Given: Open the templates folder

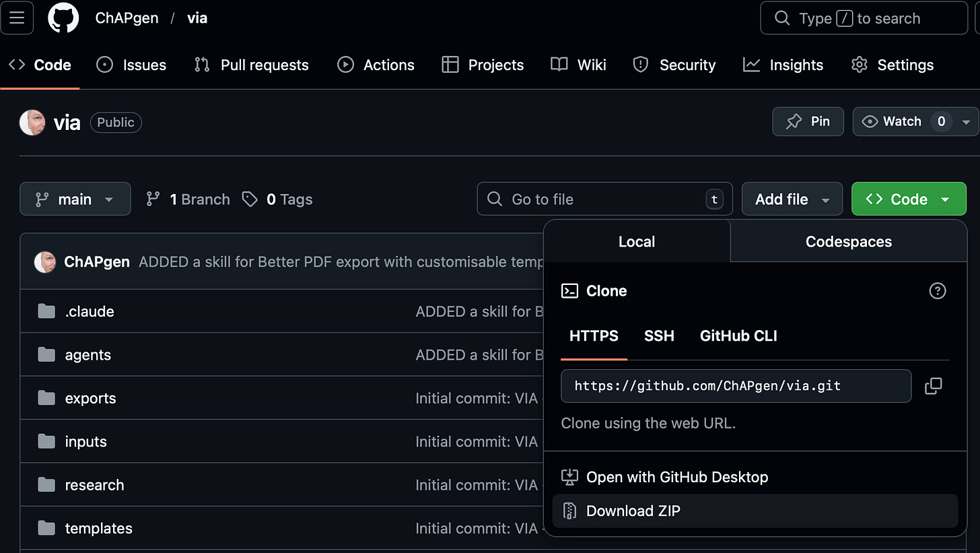Looking at the screenshot, I should tap(98, 528).
